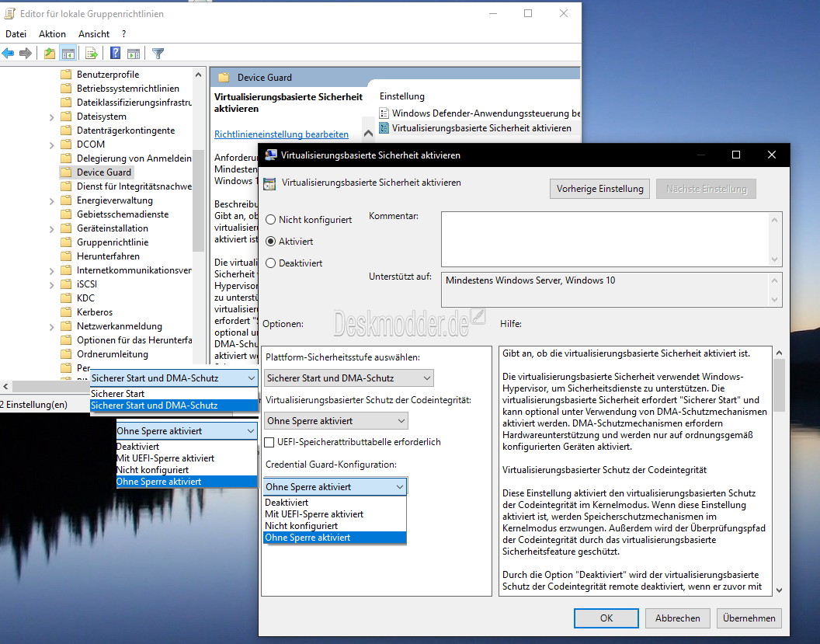Enable UEFI-Speicherattributtabelle erforderlich checkbox
820x644 pixels.
(269, 442)
